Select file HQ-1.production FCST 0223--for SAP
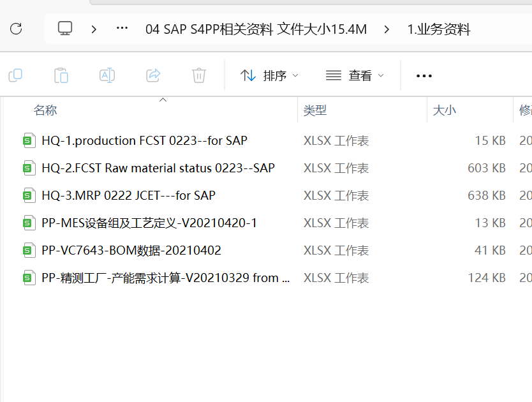The image size is (532, 402). click(x=144, y=140)
